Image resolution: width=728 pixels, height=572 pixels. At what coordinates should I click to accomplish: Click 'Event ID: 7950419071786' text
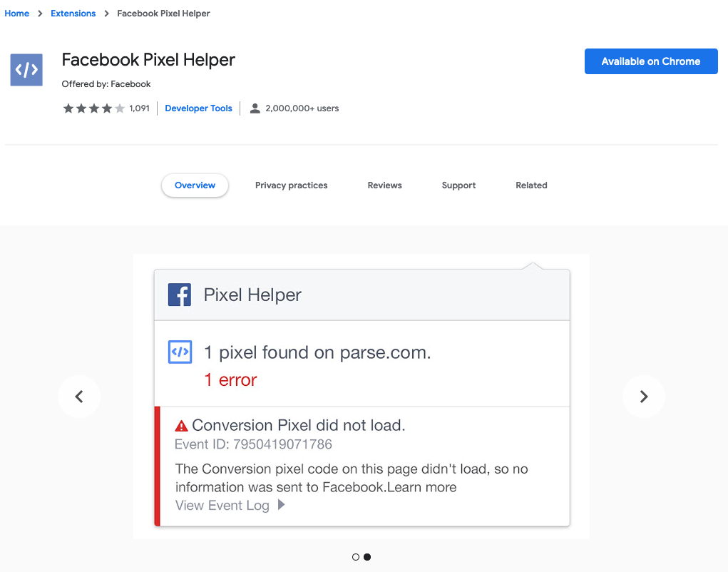(x=253, y=444)
